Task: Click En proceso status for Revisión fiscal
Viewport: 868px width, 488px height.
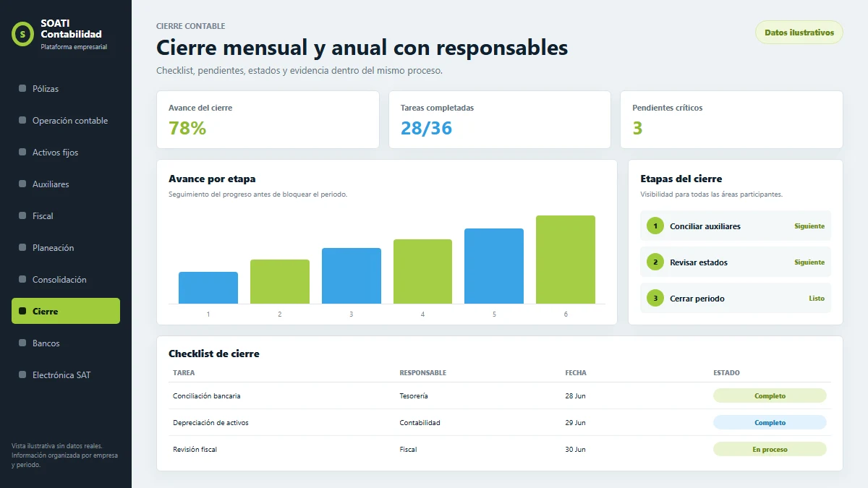Action: [x=770, y=450]
